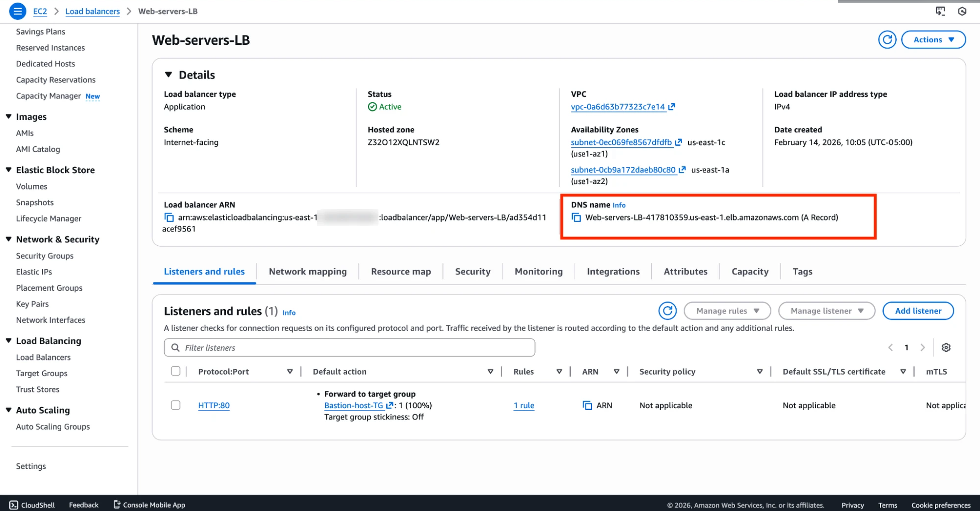Open the Tags tab
This screenshot has width=980, height=511.
pos(802,272)
